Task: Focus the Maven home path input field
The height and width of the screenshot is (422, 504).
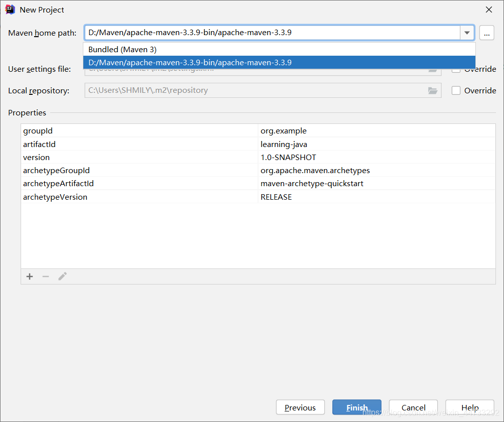Action: pos(272,33)
